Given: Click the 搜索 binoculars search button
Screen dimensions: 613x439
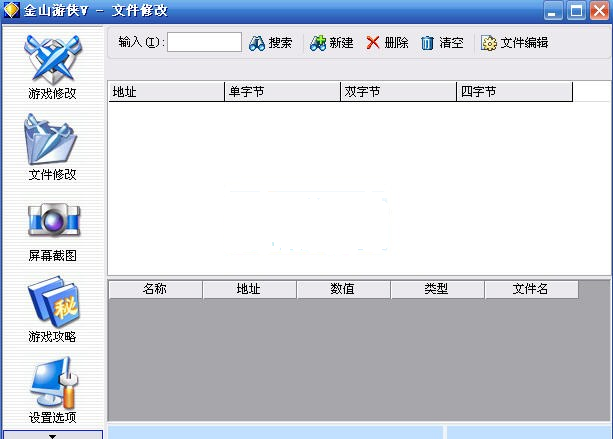Looking at the screenshot, I should [x=270, y=43].
